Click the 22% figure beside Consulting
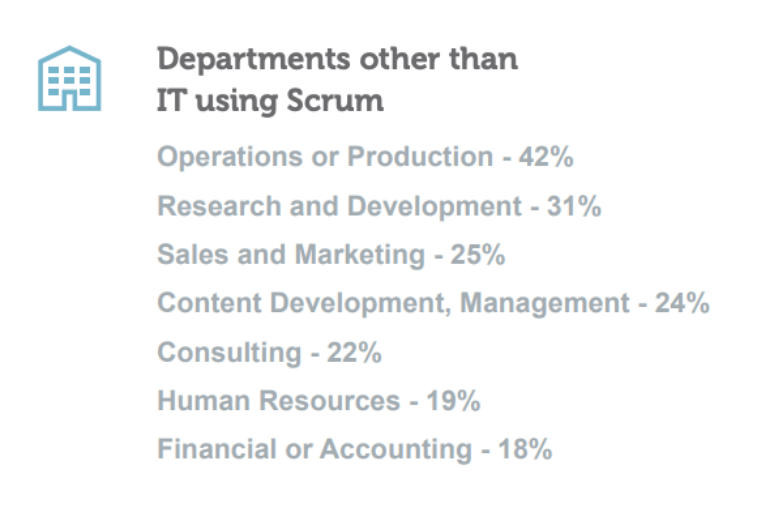 354,353
